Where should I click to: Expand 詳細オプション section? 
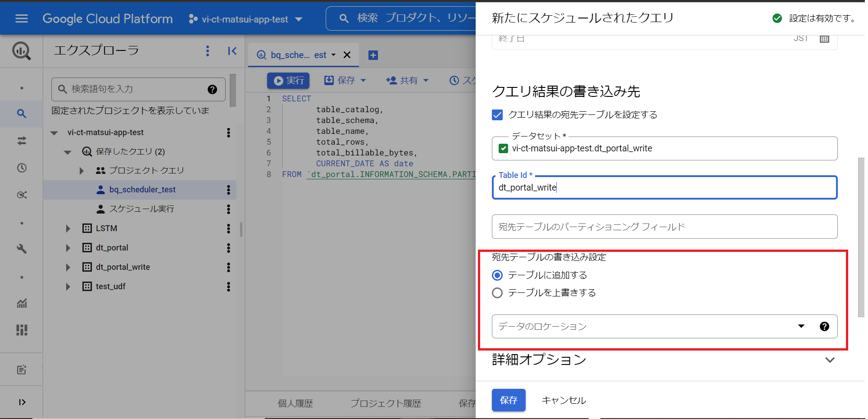830,360
